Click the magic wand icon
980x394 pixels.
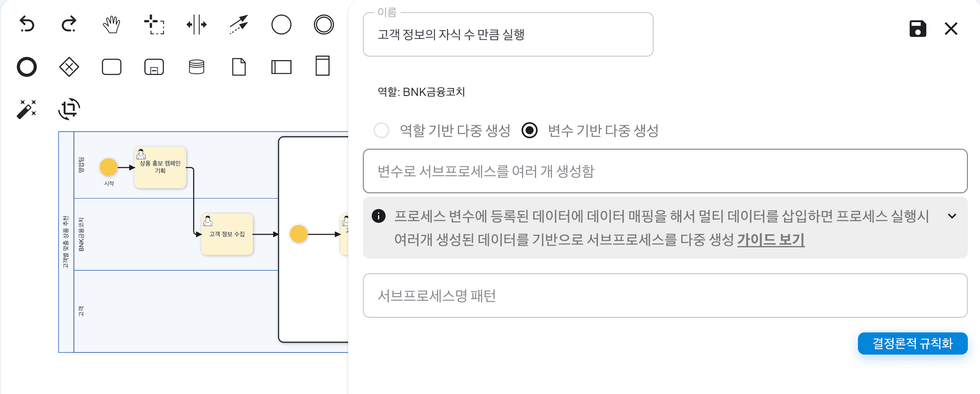[27, 109]
